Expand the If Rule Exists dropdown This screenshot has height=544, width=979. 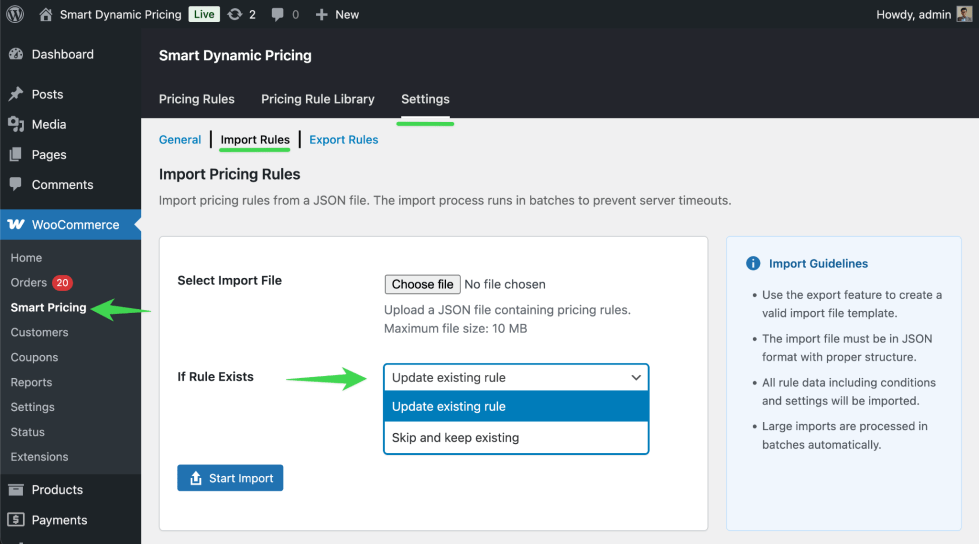pos(516,377)
